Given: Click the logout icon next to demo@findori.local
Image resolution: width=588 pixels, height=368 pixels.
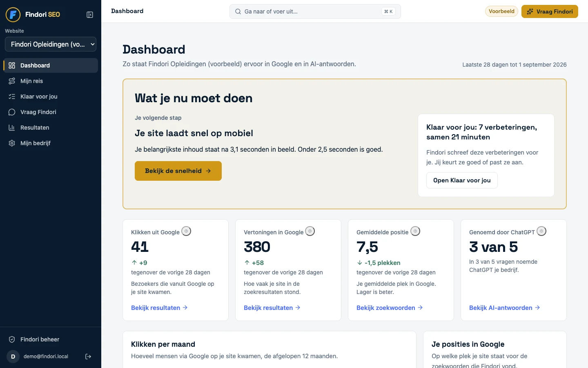Looking at the screenshot, I should click(88, 357).
